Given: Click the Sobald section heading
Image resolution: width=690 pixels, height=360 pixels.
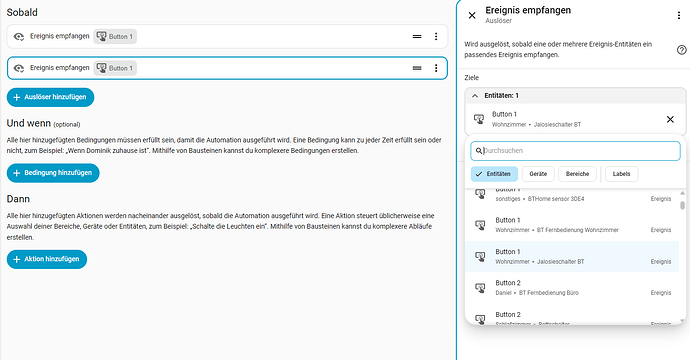Looking at the screenshot, I should pos(22,12).
